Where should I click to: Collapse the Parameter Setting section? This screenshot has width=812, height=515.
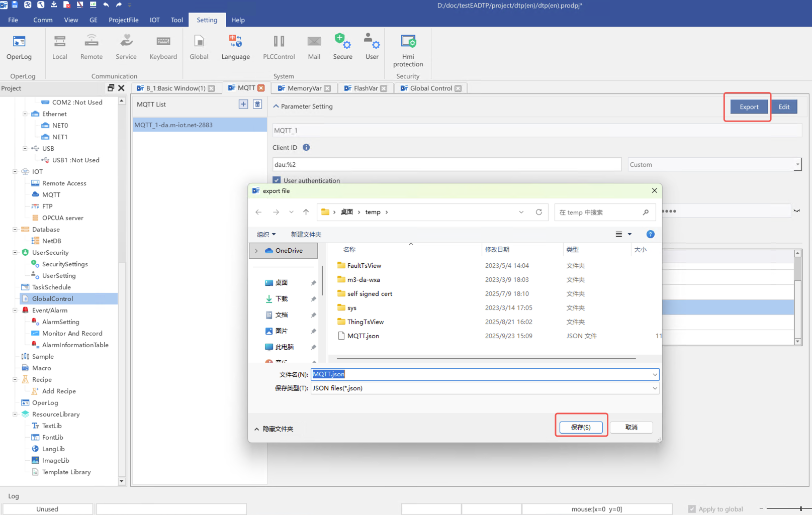tap(276, 107)
